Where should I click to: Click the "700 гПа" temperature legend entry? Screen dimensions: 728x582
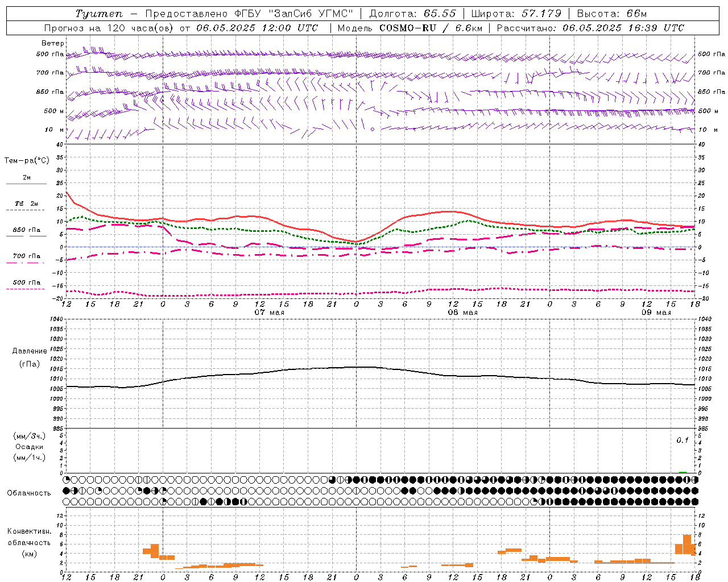pos(26,256)
